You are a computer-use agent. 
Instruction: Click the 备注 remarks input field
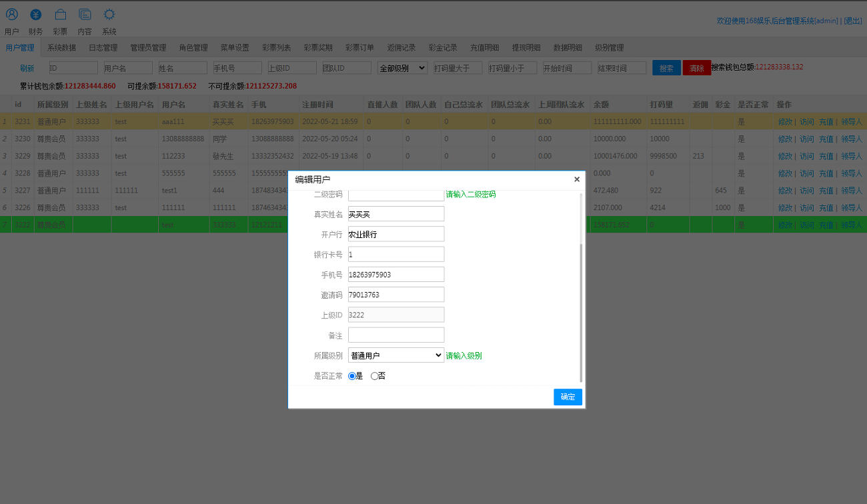[x=396, y=335]
